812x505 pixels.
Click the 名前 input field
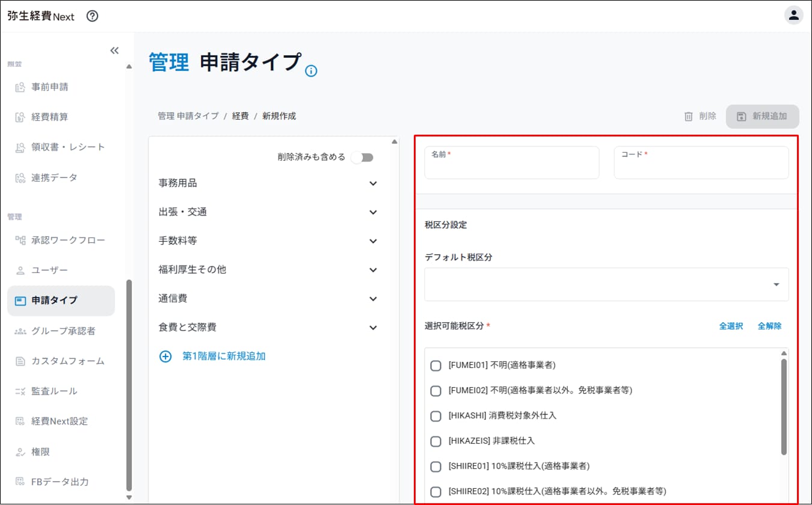pyautogui.click(x=511, y=167)
